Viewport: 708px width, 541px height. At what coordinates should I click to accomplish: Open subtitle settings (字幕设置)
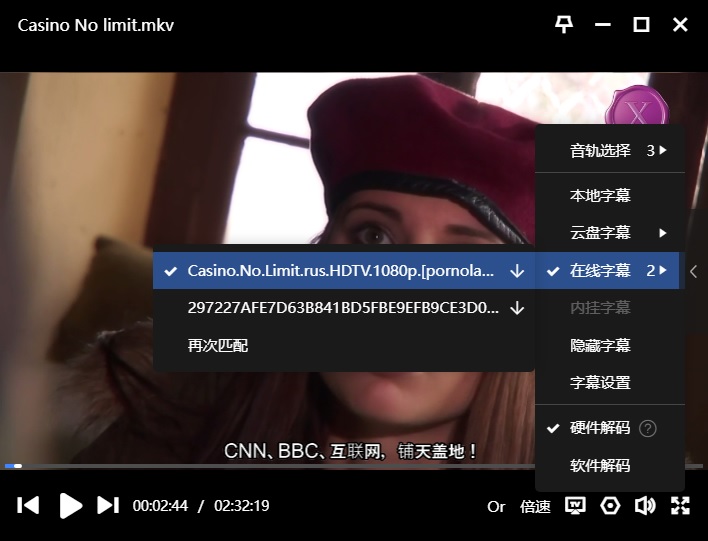coord(600,383)
